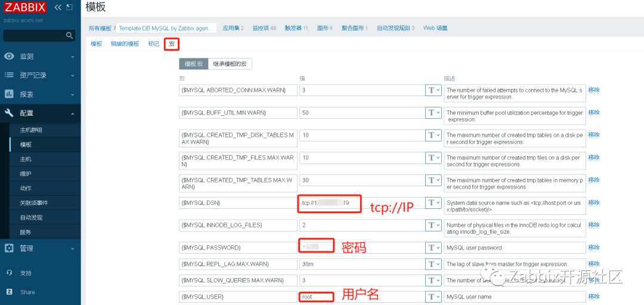Click Configuration wrench icon

point(9,113)
